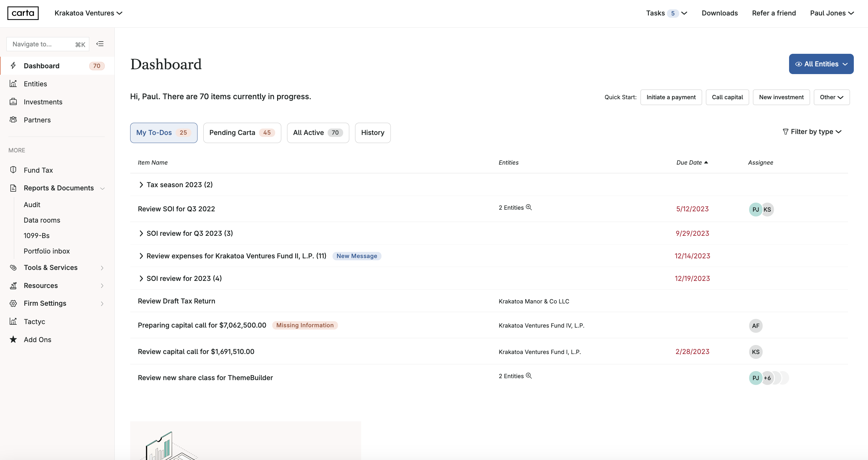Screen dimensions: 868x460
Task: Click the Tactyc chart icon
Action: point(13,321)
